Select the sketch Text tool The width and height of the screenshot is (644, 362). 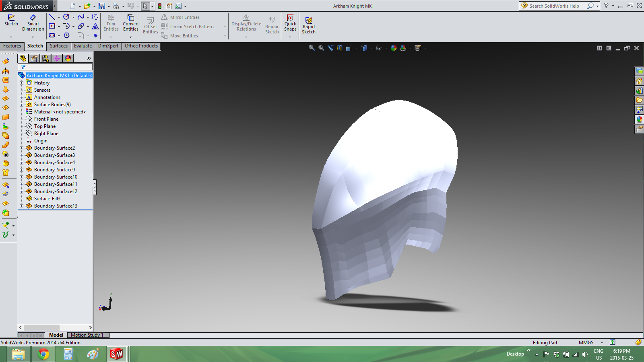[x=95, y=26]
